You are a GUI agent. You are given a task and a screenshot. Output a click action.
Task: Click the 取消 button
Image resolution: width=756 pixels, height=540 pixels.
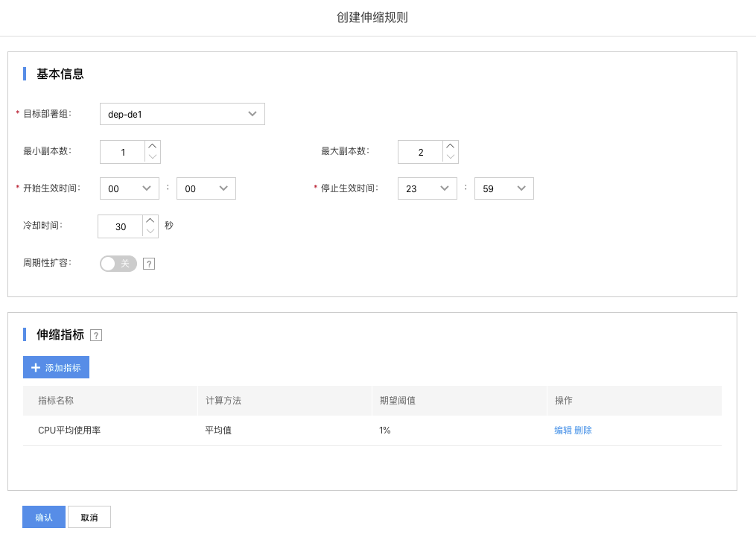pos(89,517)
